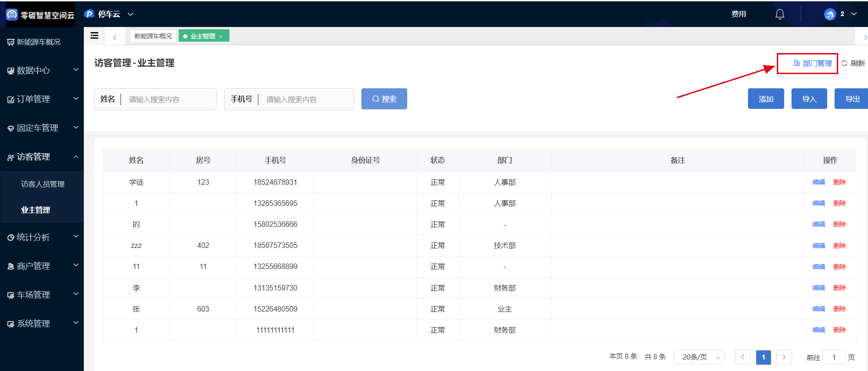Edit the row for 学徒
868x371 pixels.
[x=819, y=182]
